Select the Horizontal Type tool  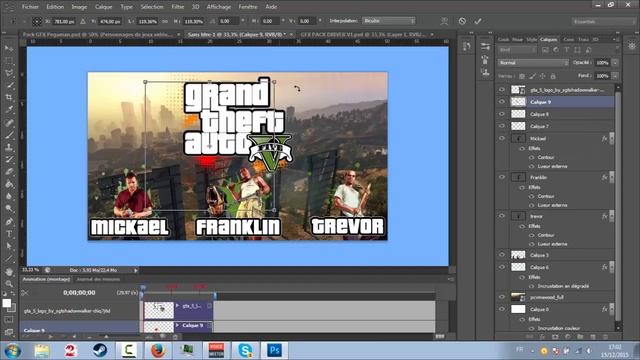[x=9, y=234]
